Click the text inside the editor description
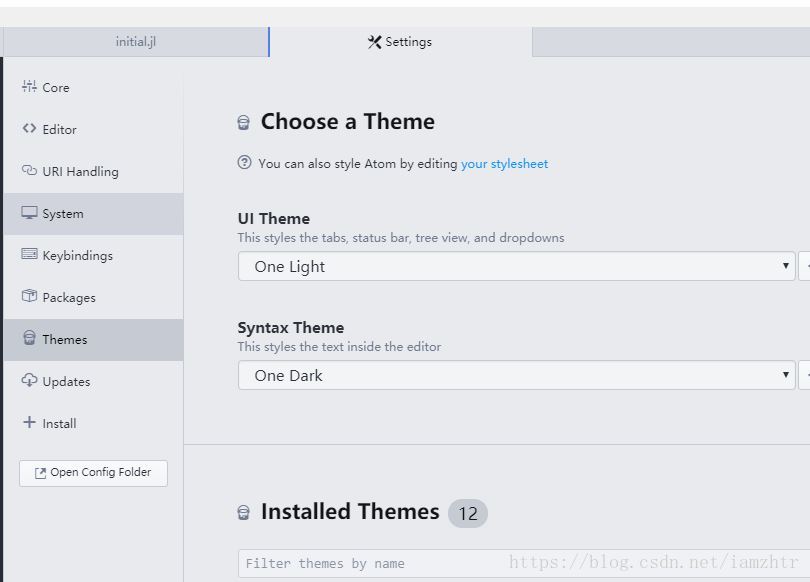 [x=339, y=347]
